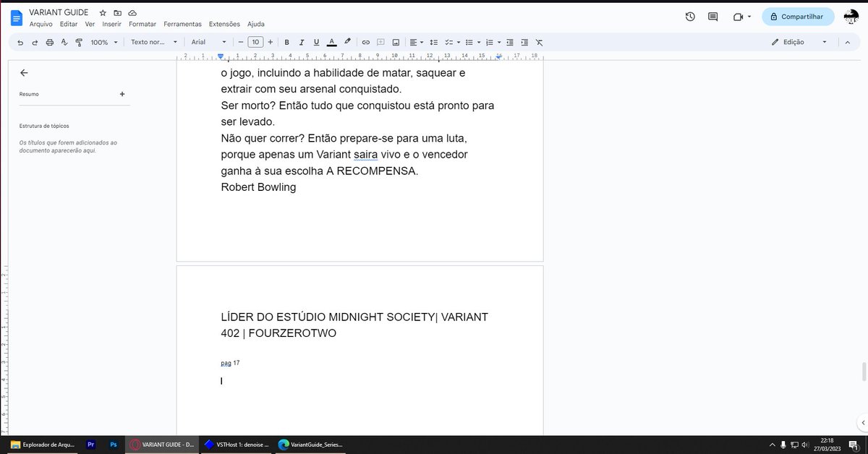Open the paragraph style dropdown
This screenshot has width=868, height=454.
pyautogui.click(x=153, y=42)
